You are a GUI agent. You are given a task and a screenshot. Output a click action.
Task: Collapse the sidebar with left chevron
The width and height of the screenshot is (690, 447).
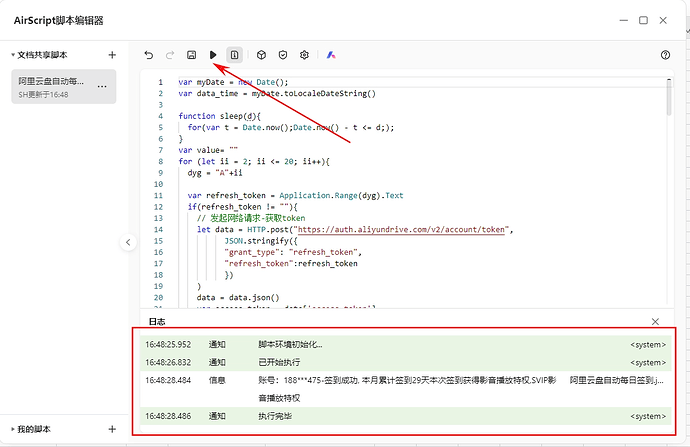(x=128, y=242)
